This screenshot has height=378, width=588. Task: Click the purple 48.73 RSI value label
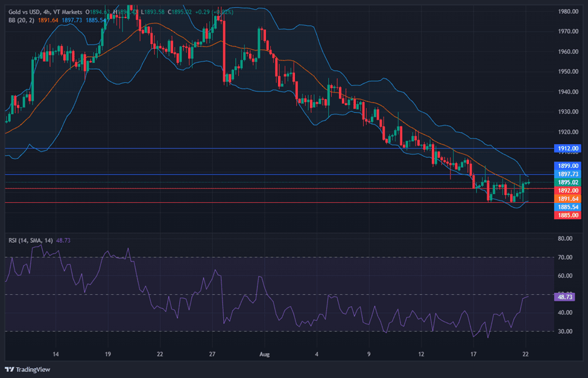point(566,297)
